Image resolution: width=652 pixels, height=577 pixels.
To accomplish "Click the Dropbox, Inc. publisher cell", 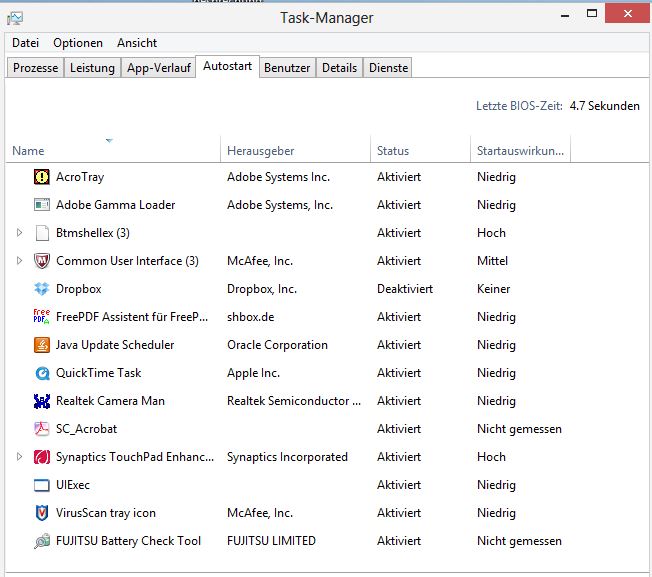I will 262,289.
